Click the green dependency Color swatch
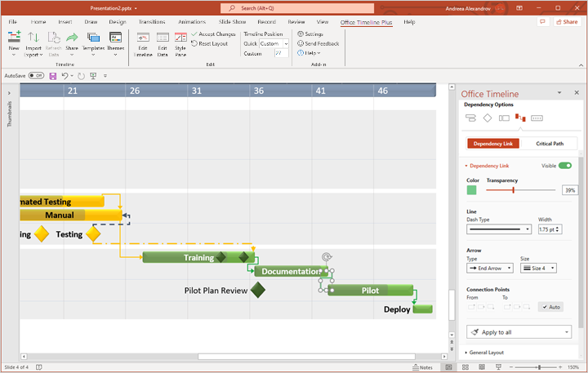Image resolution: width=588 pixels, height=373 pixels. [x=472, y=190]
